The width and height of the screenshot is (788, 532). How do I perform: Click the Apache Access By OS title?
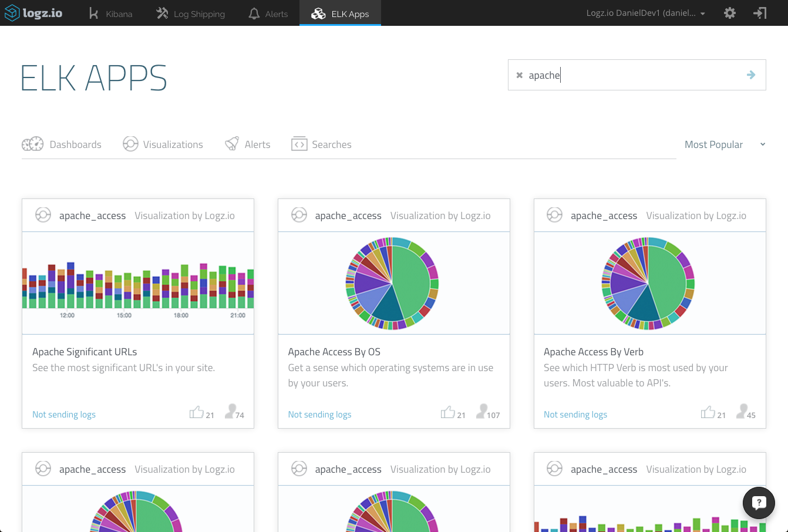point(334,352)
